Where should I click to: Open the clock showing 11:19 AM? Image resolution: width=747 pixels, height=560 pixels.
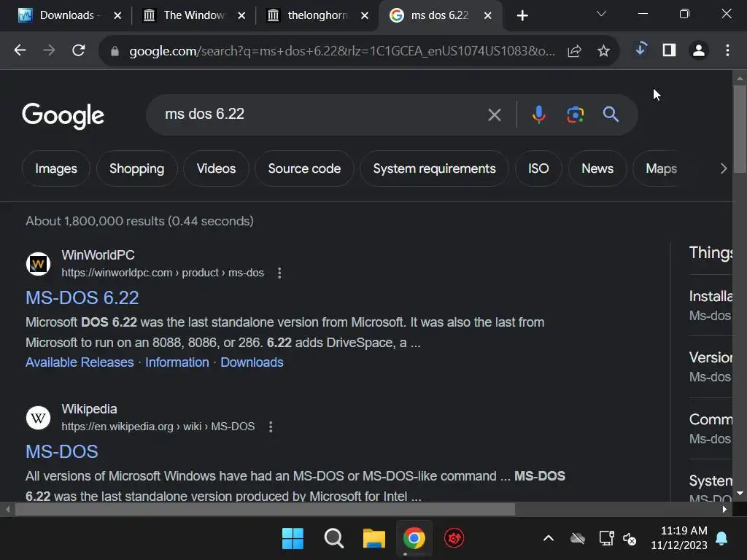tap(679, 538)
